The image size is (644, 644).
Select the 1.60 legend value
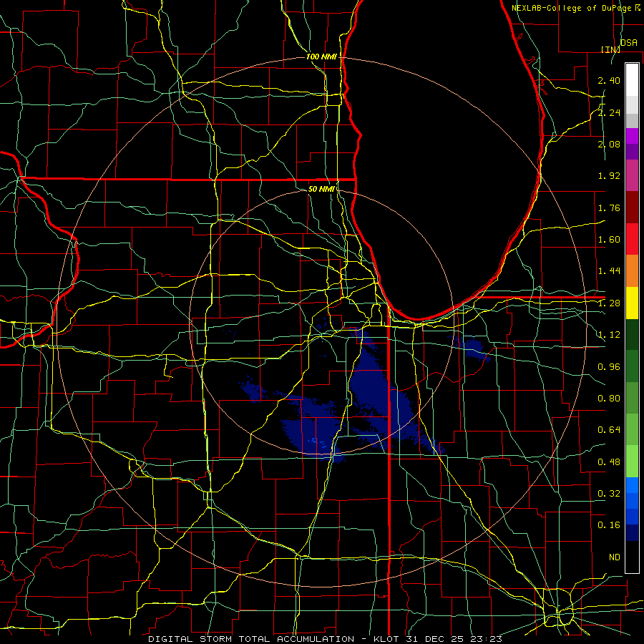pyautogui.click(x=609, y=240)
